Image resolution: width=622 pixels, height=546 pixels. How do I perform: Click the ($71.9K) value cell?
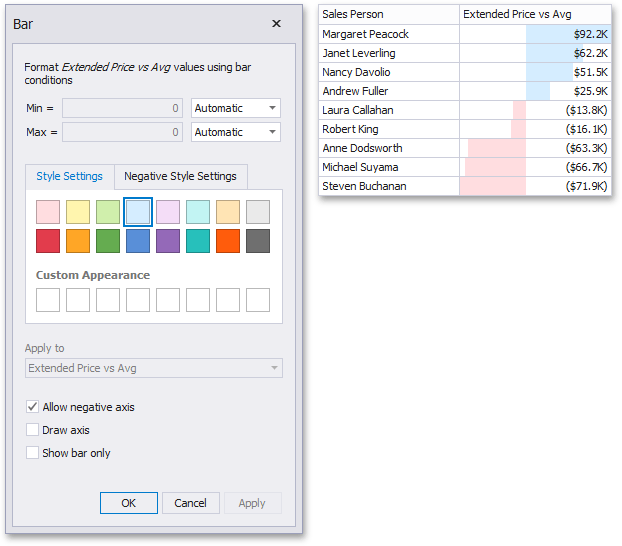536,186
